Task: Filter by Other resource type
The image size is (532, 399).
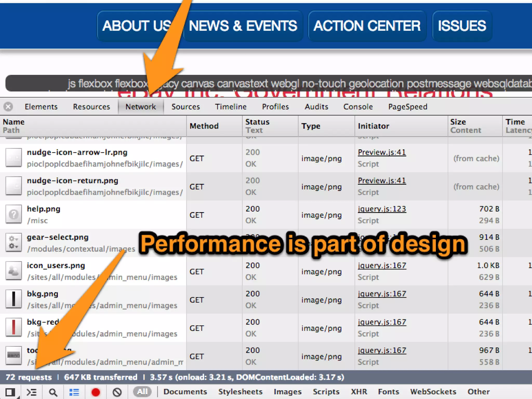Action: coord(478,392)
